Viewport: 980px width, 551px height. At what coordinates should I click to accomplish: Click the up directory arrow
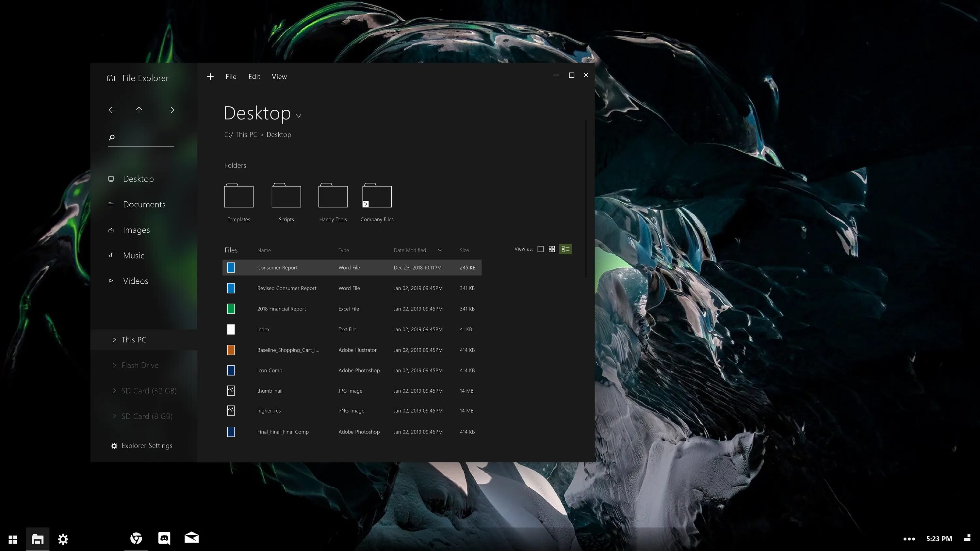139,110
